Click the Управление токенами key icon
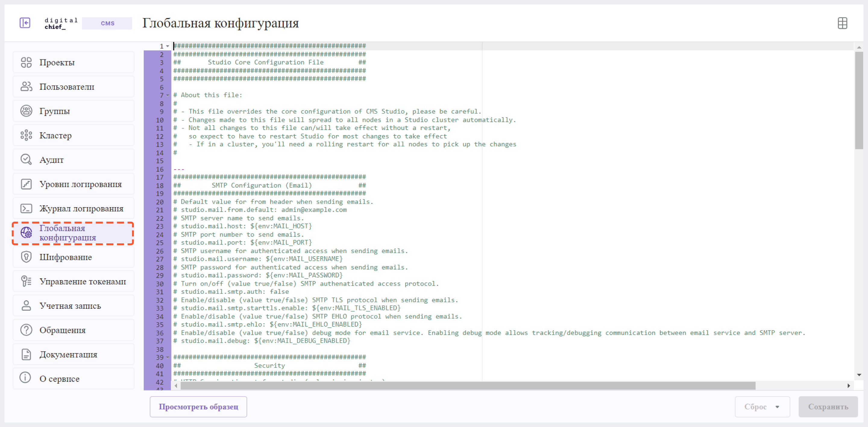 [26, 281]
